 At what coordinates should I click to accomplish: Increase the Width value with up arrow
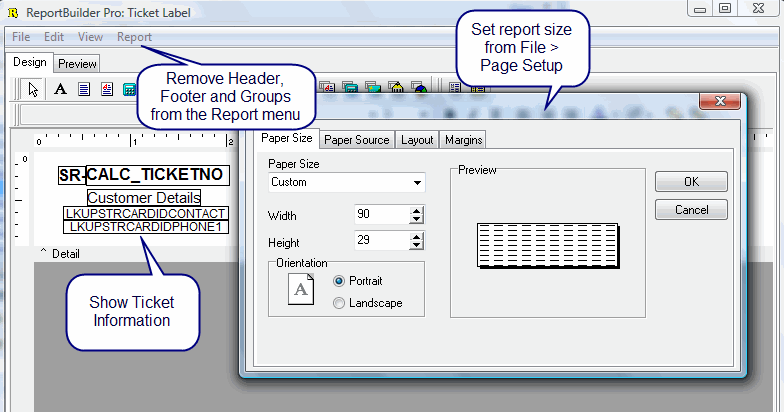pos(417,211)
